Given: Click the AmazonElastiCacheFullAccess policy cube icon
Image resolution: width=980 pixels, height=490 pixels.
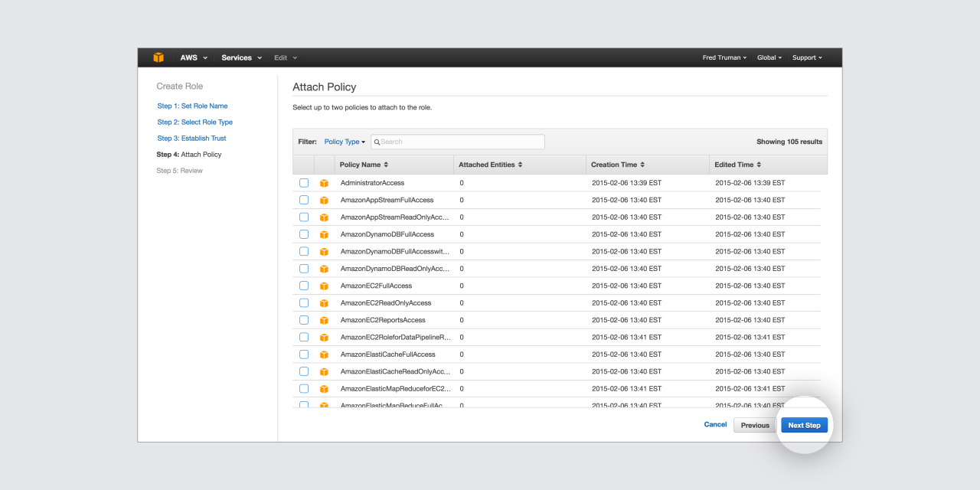Looking at the screenshot, I should 324,354.
